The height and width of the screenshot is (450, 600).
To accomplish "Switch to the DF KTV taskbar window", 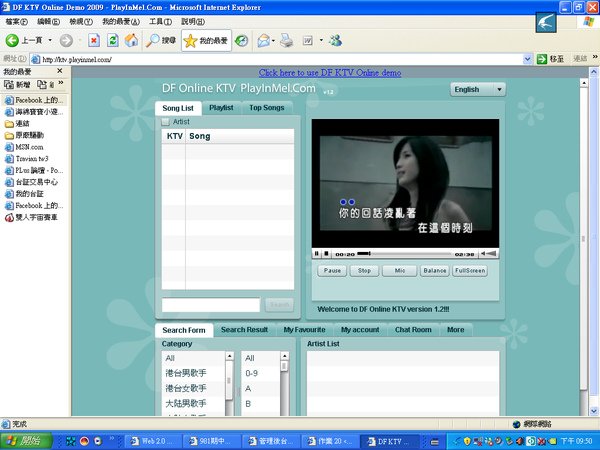I will [x=390, y=441].
